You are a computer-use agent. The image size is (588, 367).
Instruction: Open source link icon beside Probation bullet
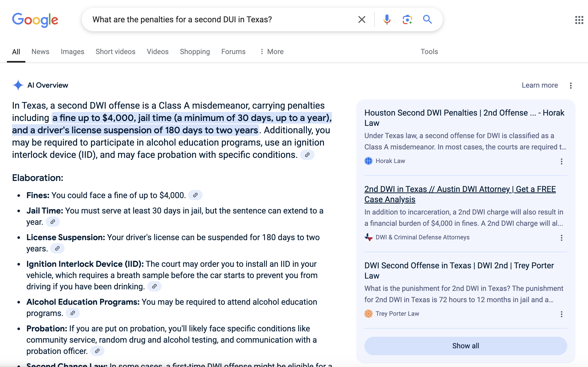click(97, 351)
